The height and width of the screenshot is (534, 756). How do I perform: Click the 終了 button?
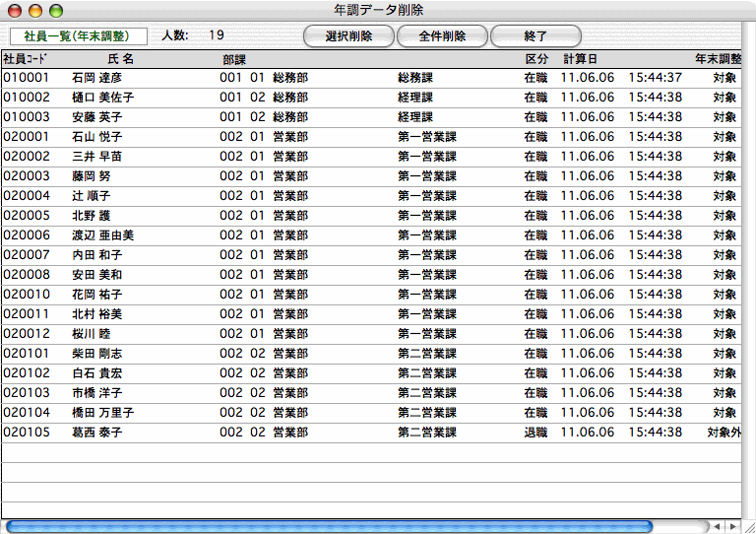pyautogui.click(x=535, y=36)
